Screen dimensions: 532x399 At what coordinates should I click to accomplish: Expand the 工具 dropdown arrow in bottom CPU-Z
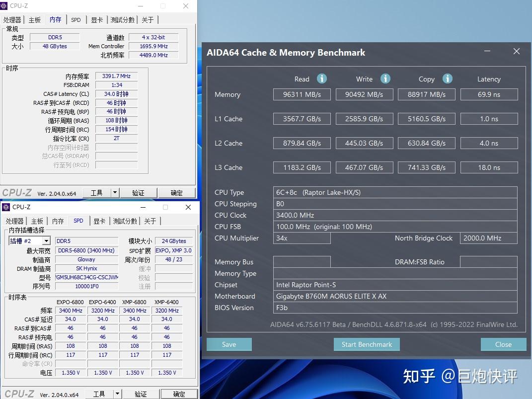tap(117, 394)
